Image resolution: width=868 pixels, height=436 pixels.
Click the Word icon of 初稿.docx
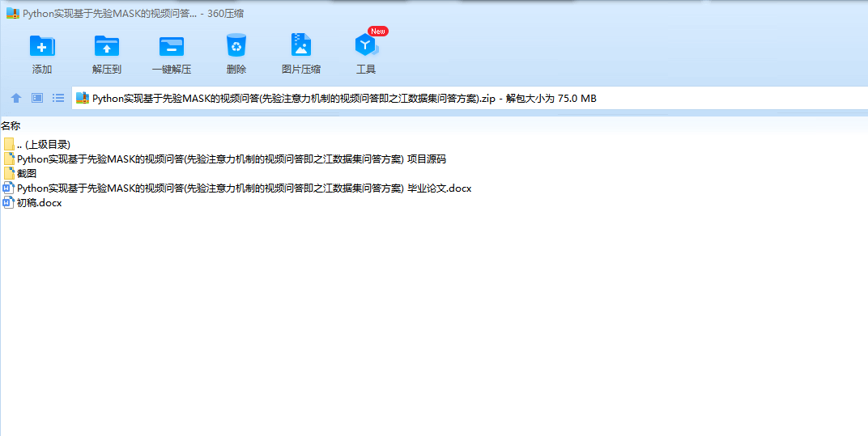[x=9, y=203]
